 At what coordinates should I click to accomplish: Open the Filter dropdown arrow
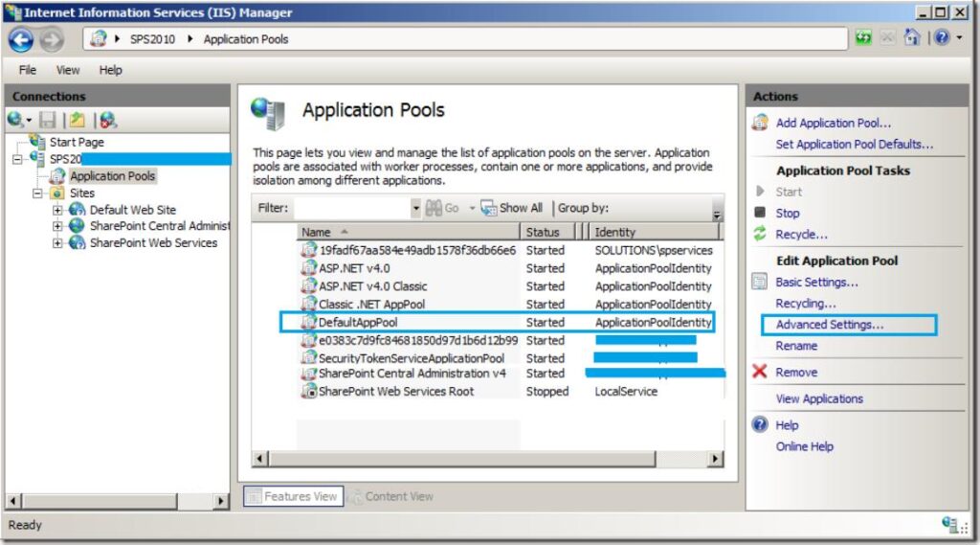[415, 209]
